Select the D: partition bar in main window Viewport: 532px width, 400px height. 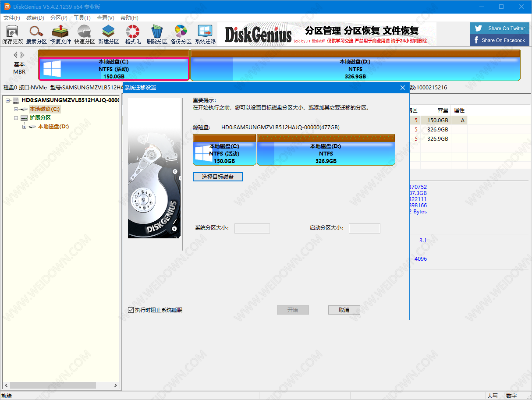(x=355, y=65)
